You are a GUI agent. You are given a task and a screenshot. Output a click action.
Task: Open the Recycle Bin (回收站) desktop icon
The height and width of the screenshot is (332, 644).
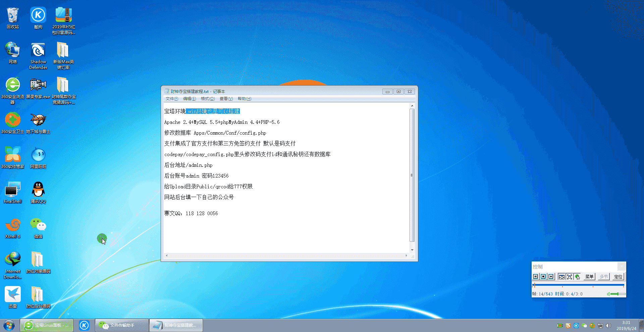click(13, 18)
